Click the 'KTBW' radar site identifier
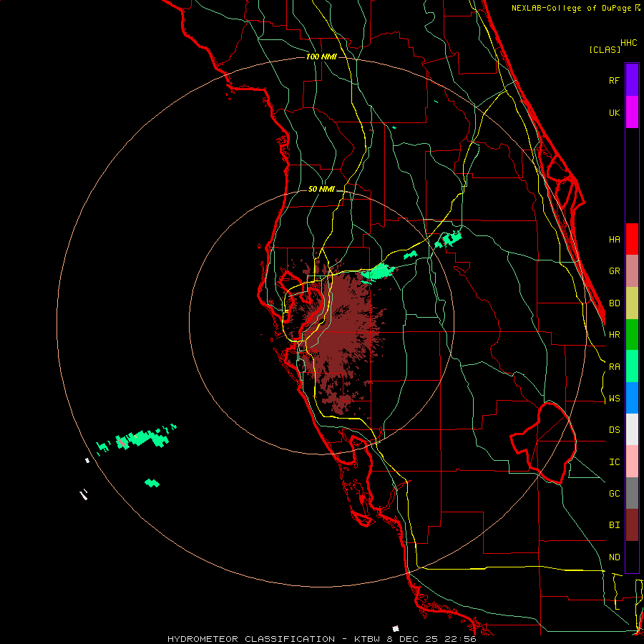This screenshot has height=644, width=644. (368, 639)
